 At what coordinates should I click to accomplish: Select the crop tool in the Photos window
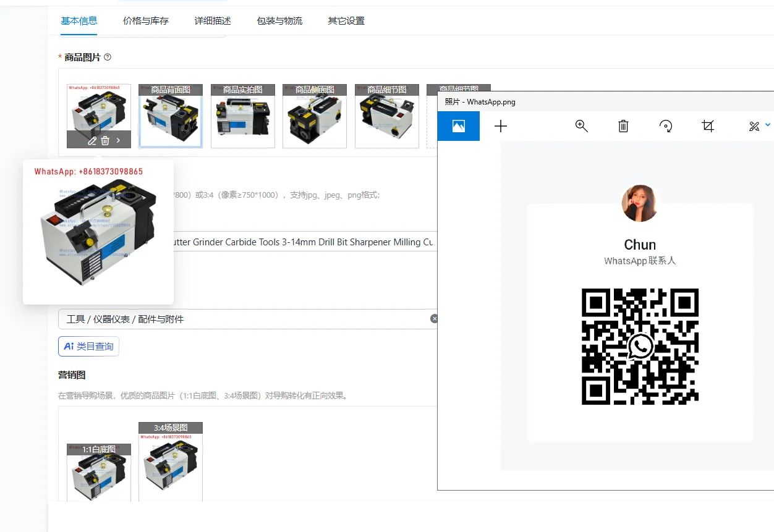pyautogui.click(x=708, y=126)
